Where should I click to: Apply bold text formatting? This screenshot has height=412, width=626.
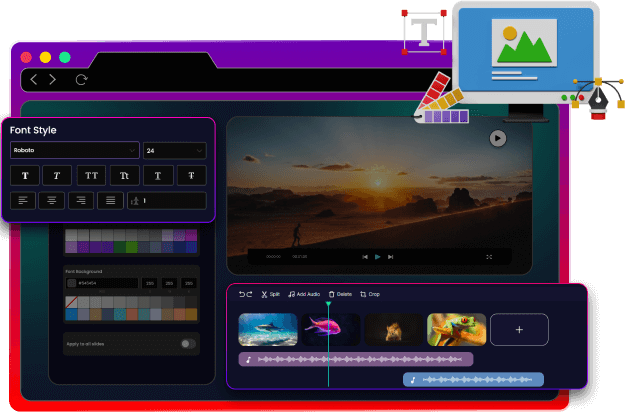point(24,175)
